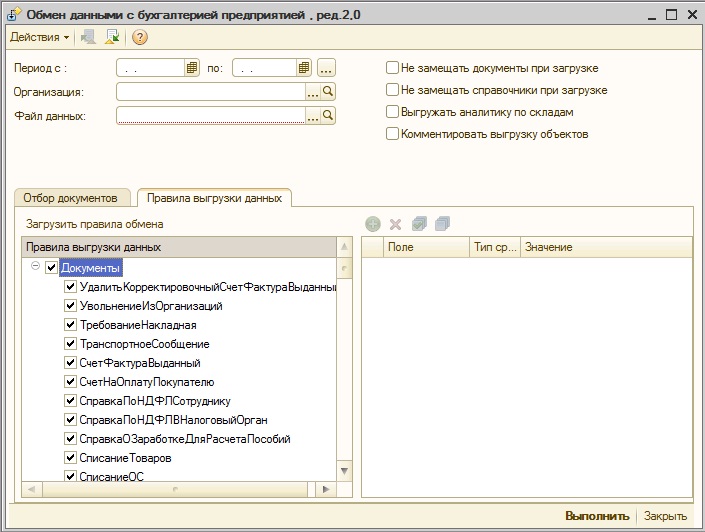Click into the Организация input field

coord(210,92)
